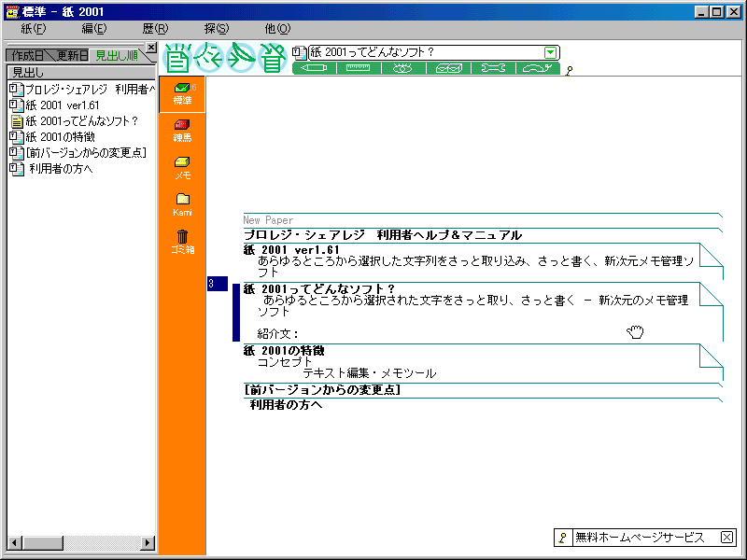Open the 歴(R) menu

155,29
